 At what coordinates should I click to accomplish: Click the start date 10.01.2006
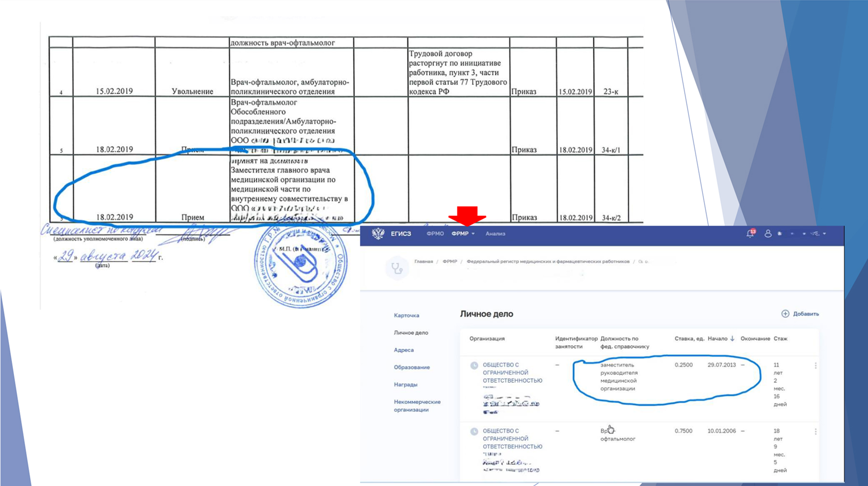pos(721,431)
